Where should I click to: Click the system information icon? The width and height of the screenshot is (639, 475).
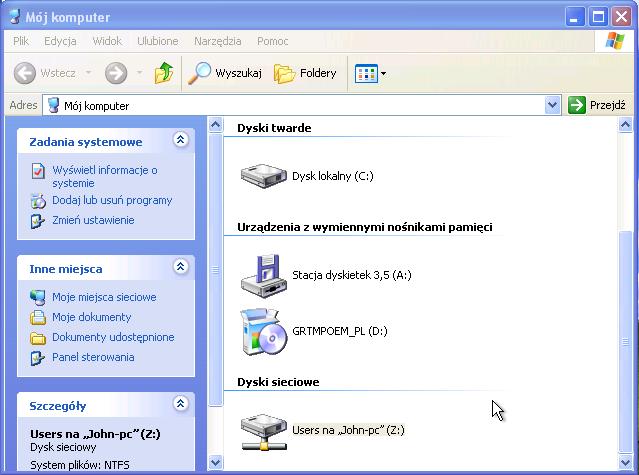pos(38,171)
